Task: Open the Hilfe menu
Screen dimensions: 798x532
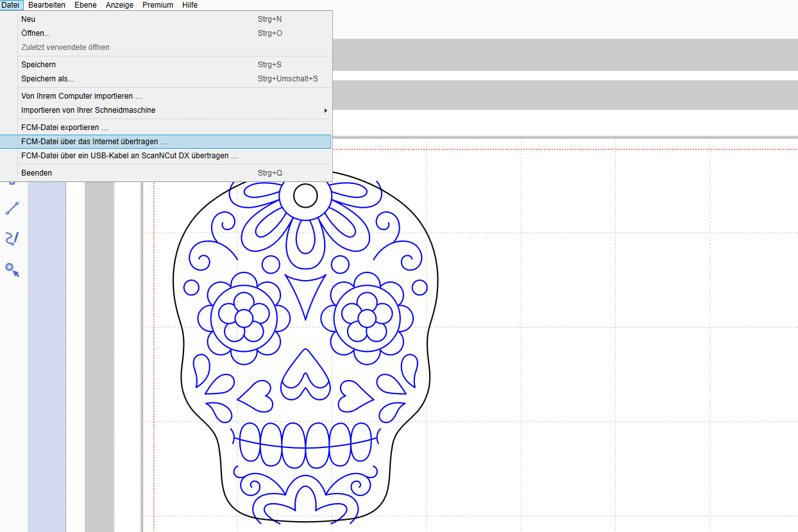Action: coord(189,5)
